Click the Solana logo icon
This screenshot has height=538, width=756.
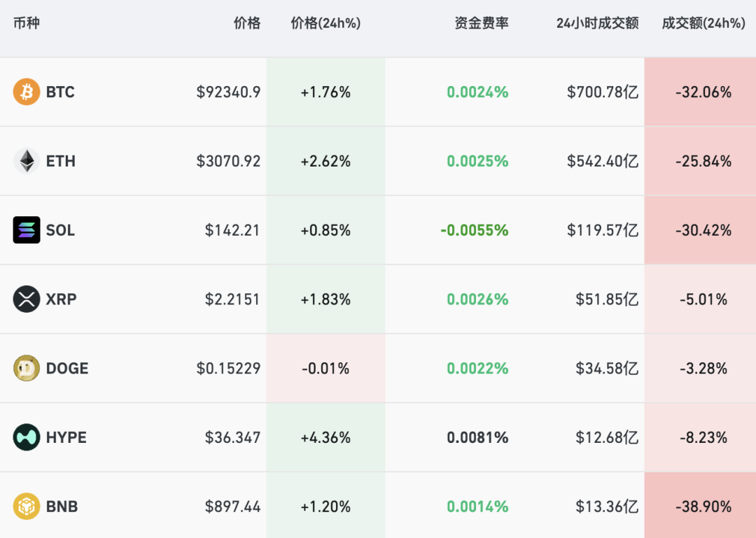[x=27, y=230]
